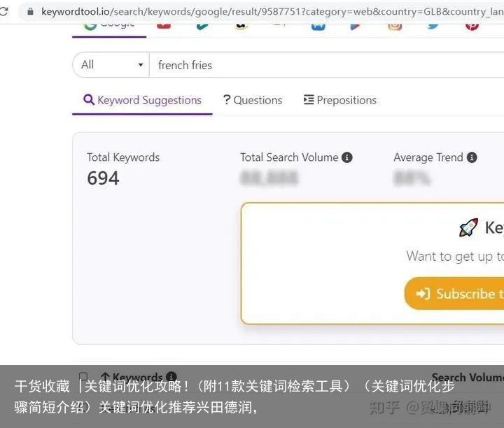Click the blurred Total Search Volume value
The image size is (504, 428).
point(269,178)
